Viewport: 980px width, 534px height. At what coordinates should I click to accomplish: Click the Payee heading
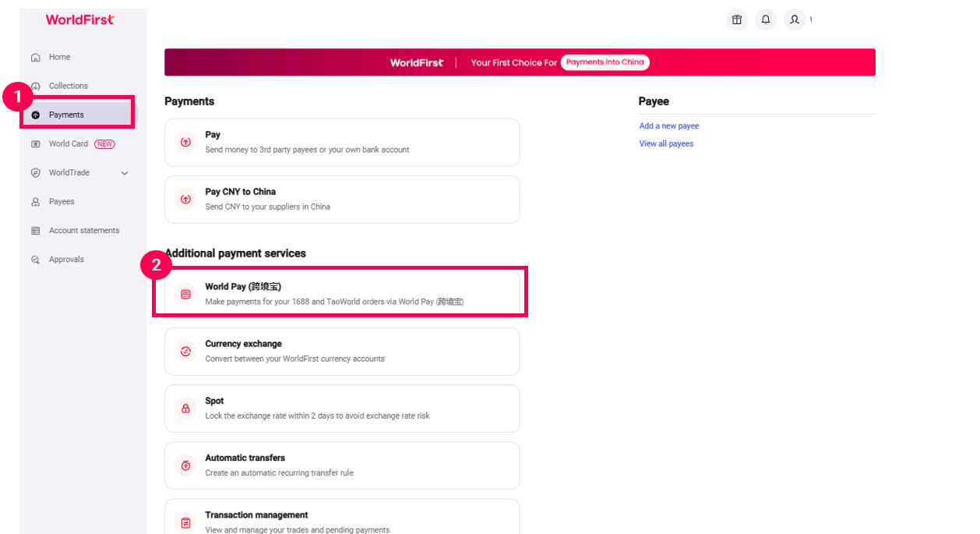click(x=654, y=101)
